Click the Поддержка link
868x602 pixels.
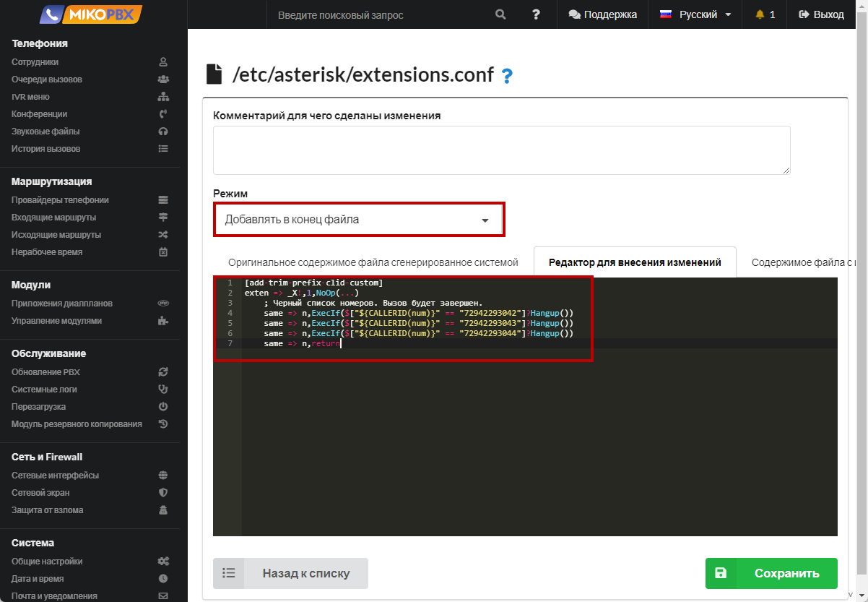(x=602, y=14)
